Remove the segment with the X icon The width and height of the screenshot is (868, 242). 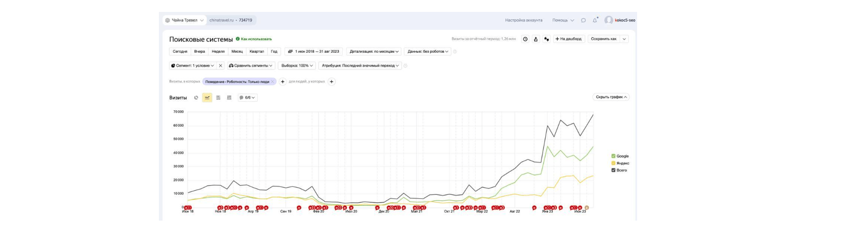pyautogui.click(x=220, y=66)
